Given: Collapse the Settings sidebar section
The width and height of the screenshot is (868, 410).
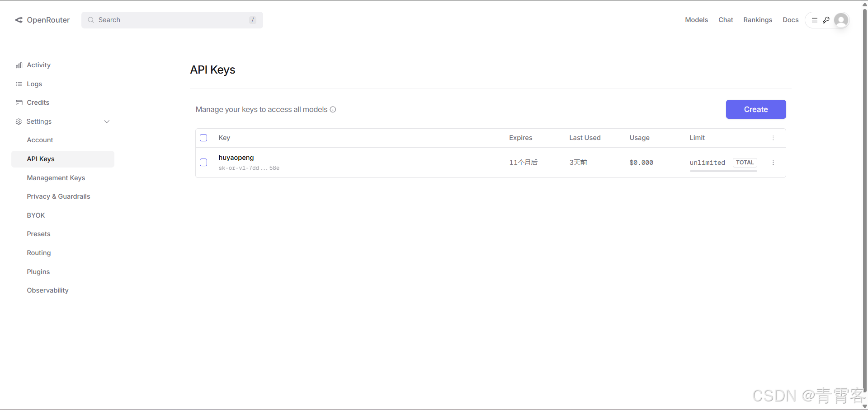Looking at the screenshot, I should coord(107,121).
